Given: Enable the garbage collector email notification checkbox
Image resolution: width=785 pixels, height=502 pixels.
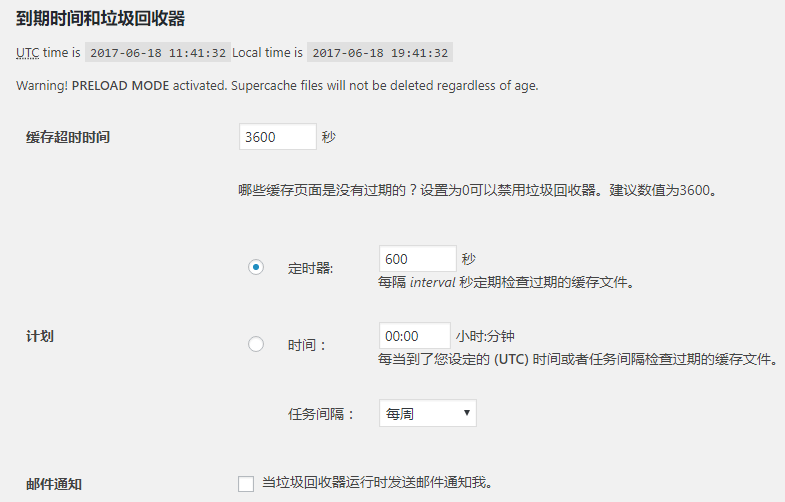Looking at the screenshot, I should (x=246, y=484).
